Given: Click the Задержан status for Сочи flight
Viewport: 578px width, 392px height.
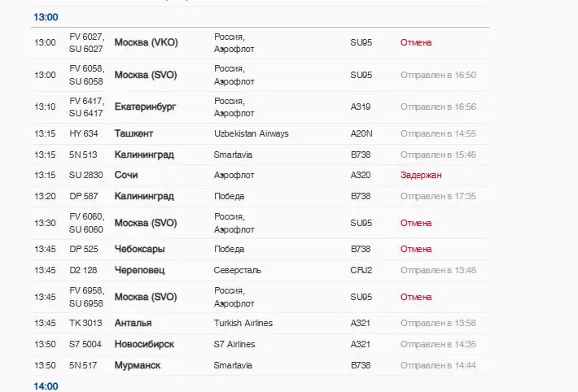Looking at the screenshot, I should click(421, 175).
